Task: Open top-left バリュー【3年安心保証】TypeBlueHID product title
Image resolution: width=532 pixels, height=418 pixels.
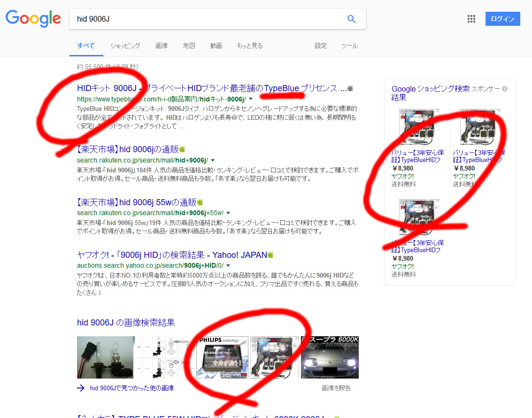Action: point(417,156)
